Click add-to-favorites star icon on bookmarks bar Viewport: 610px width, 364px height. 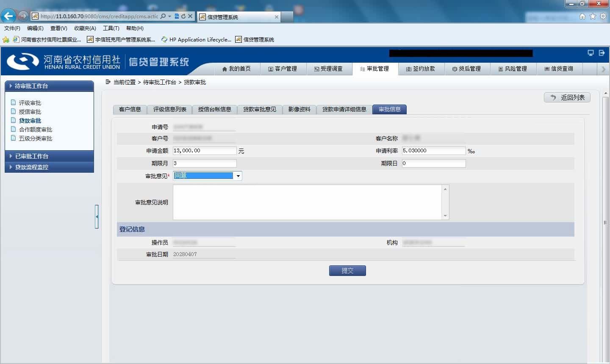6,40
